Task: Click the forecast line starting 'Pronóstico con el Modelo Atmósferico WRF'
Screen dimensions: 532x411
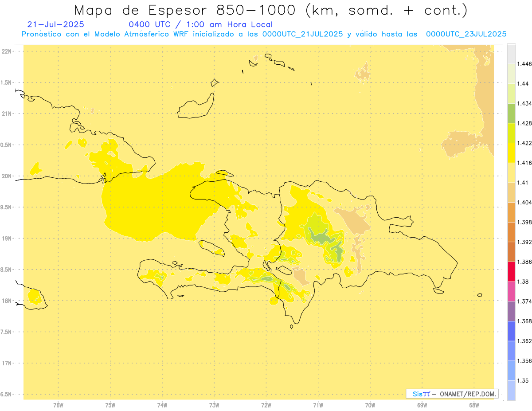Action: click(x=264, y=34)
